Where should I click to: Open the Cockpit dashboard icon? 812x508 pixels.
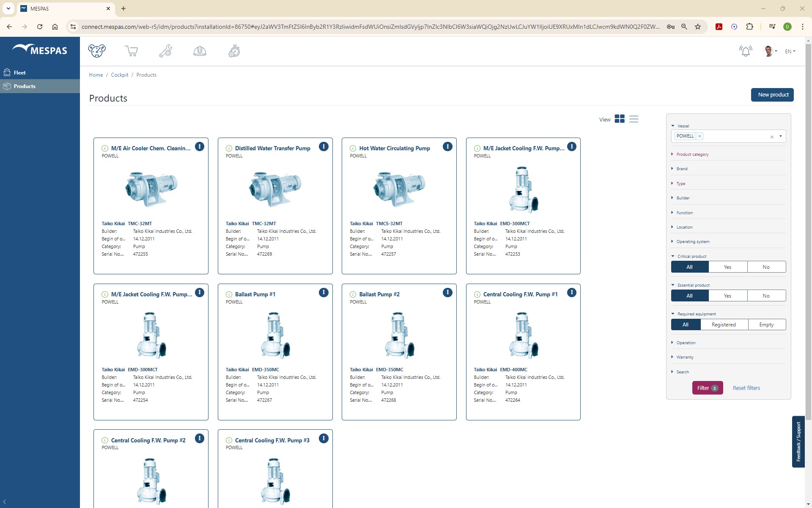point(97,51)
